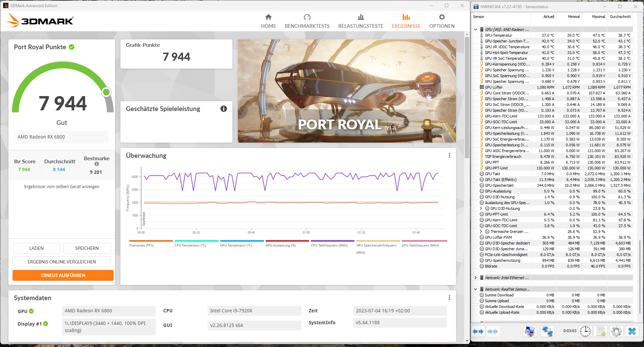Expand all sensors with the HWiNFO double-arrow button
644x347 pixels.
478,331
